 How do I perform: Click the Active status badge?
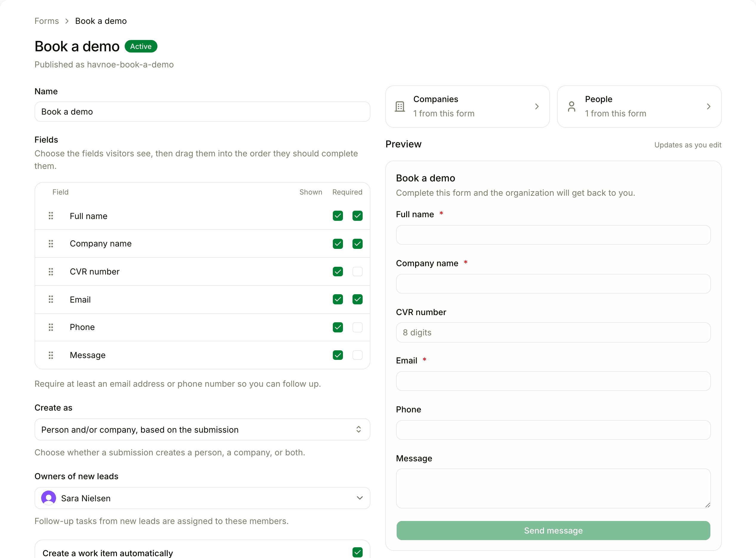(141, 46)
